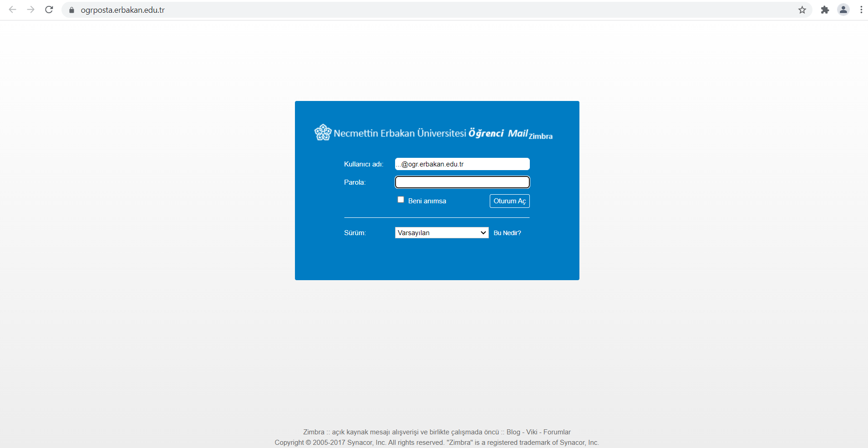Open the Zimbra footer link

click(x=314, y=432)
